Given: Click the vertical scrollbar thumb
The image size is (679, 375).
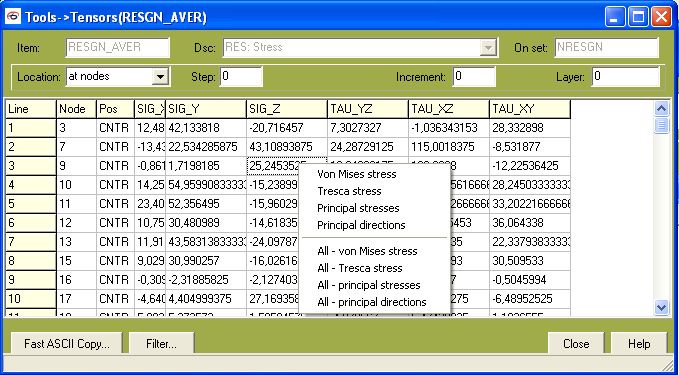Looking at the screenshot, I should 661,126.
